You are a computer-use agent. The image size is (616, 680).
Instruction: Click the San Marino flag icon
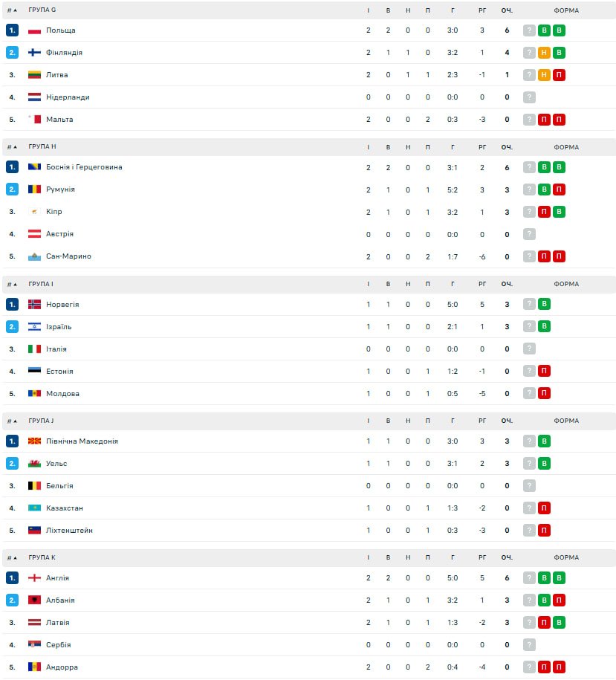(34, 256)
